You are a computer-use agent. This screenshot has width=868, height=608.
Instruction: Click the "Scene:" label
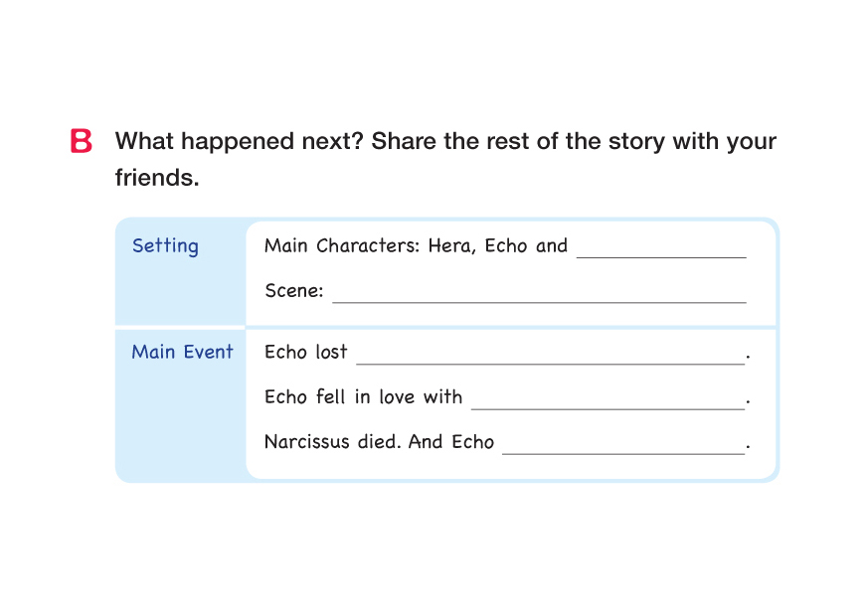pyautogui.click(x=294, y=291)
